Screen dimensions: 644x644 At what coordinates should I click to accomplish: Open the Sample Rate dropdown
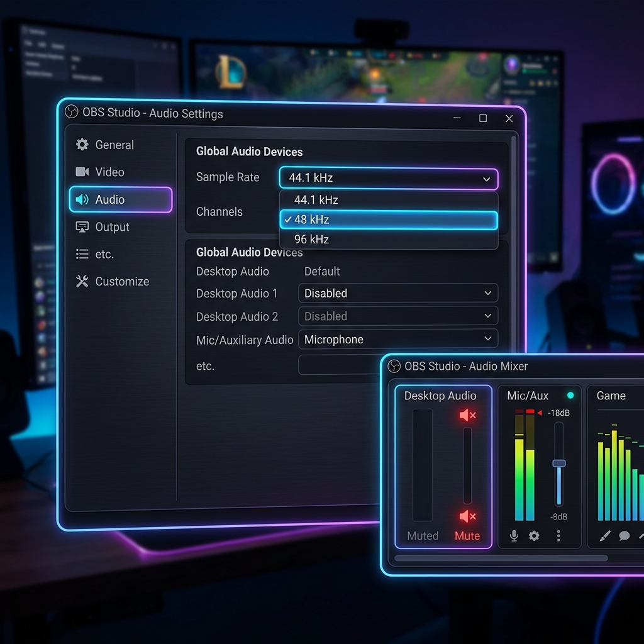[x=389, y=179]
